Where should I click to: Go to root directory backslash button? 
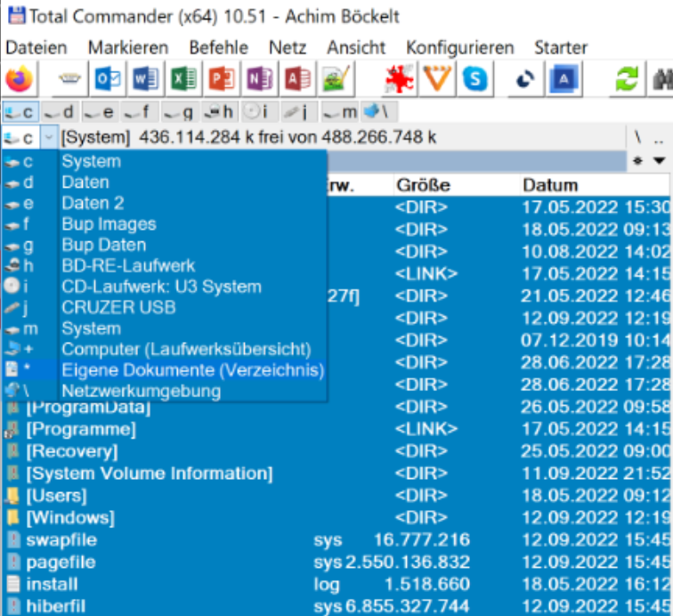point(638,138)
